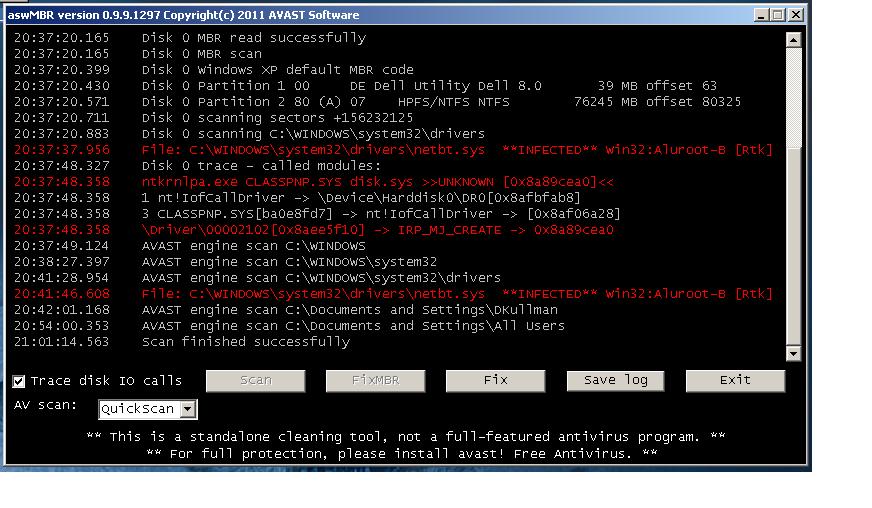Image resolution: width=872 pixels, height=508 pixels.
Task: Click the Save log button
Action: 616,381
